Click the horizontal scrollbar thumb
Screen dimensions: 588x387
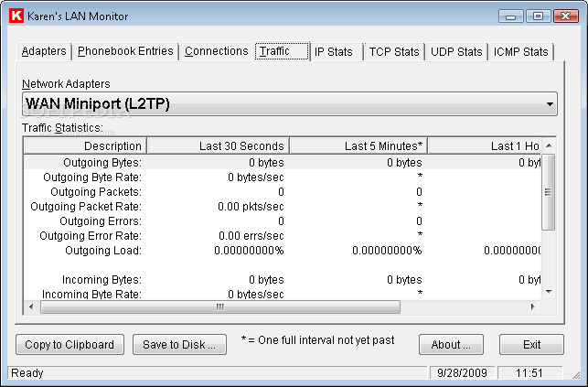[x=220, y=307]
